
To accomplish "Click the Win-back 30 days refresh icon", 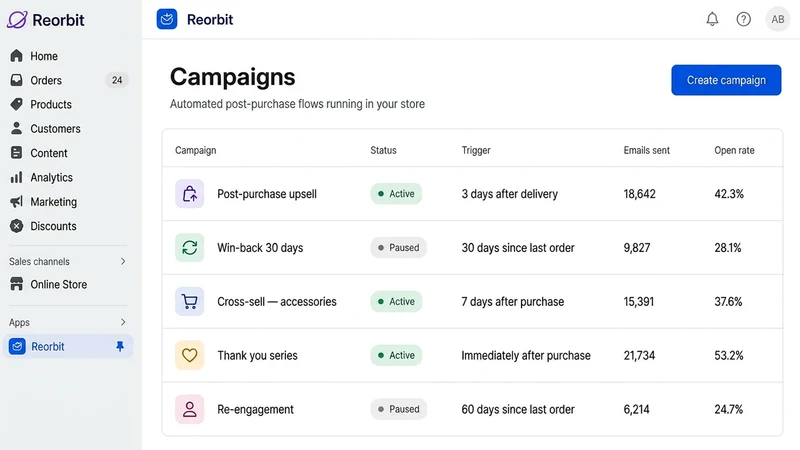I will click(x=189, y=247).
